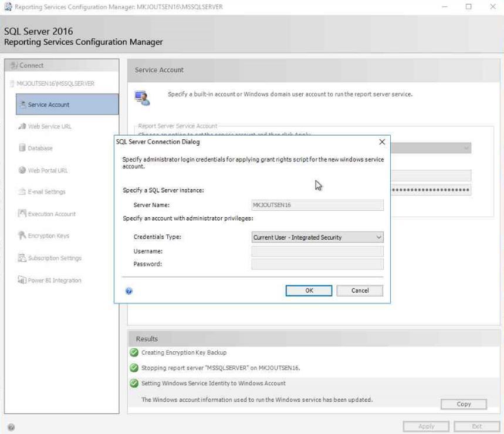The image size is (504, 434).
Task: Click the Subscription Settings icon
Action: pos(22,258)
